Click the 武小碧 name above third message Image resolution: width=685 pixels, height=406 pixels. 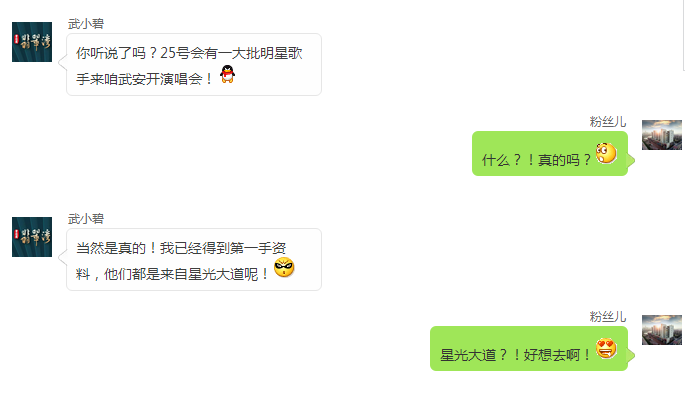pos(86,219)
